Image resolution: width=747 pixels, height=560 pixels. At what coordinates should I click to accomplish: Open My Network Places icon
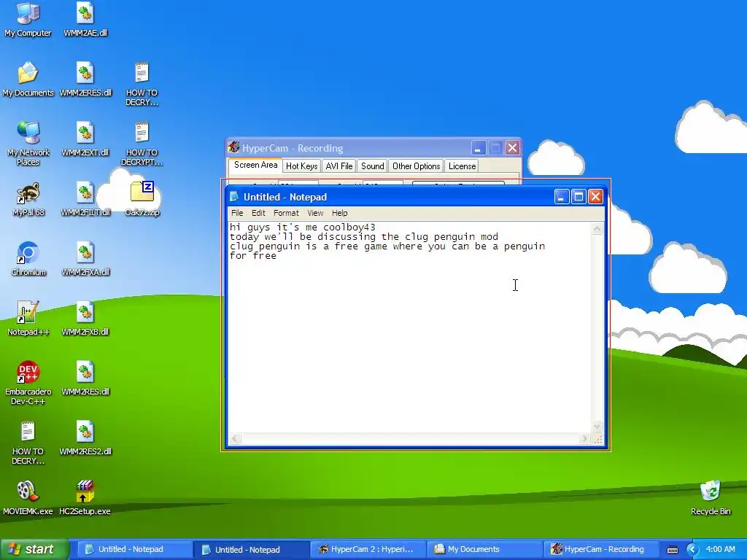[28, 143]
